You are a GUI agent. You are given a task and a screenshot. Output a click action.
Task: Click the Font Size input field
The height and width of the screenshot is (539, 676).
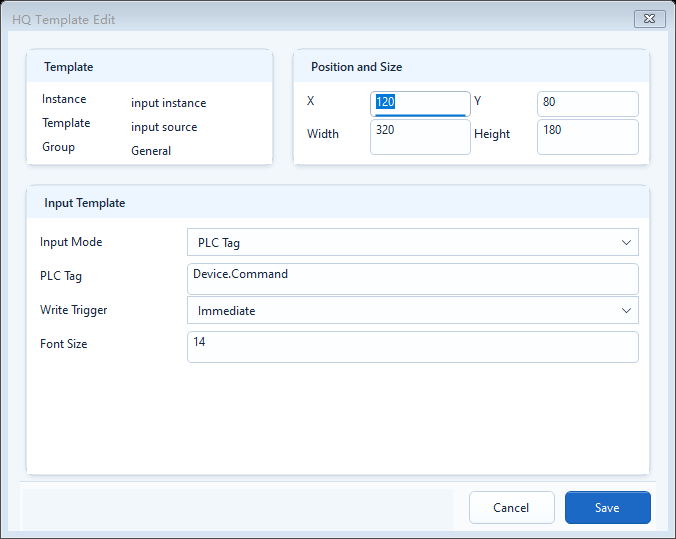coord(413,347)
